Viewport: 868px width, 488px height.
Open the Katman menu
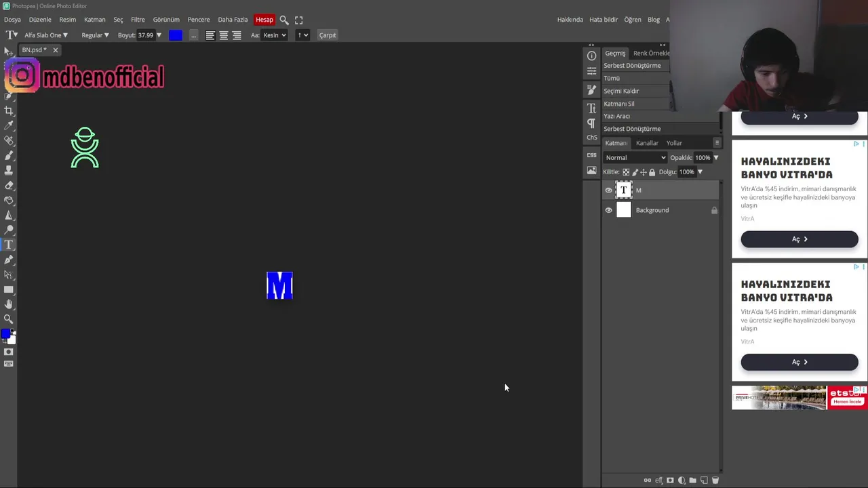(94, 20)
